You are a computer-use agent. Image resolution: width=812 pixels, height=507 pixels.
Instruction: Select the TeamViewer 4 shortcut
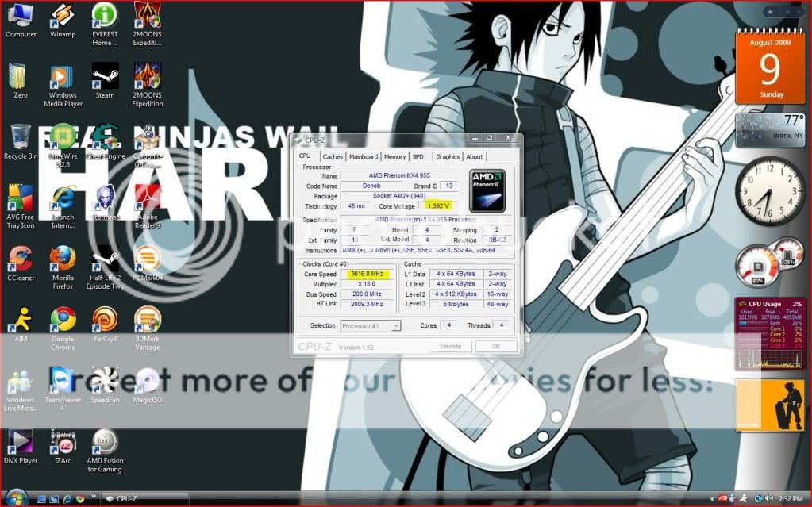[x=63, y=390]
